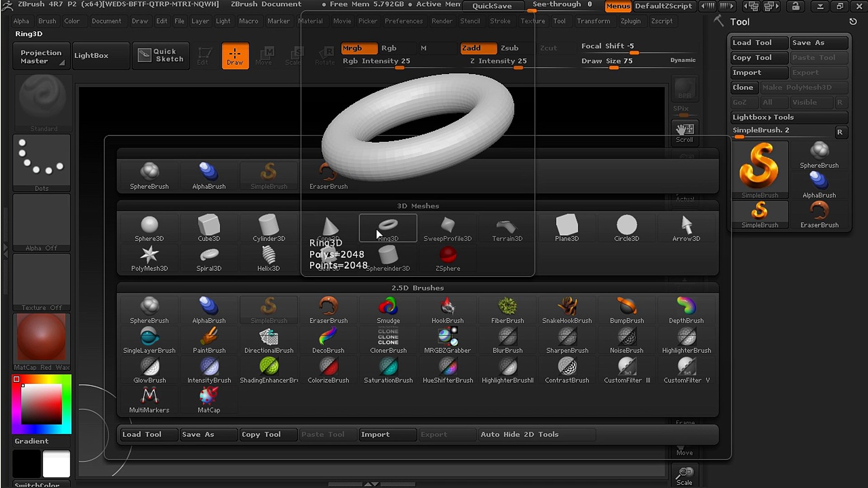Select the Sphere3D mesh tool

tap(149, 228)
